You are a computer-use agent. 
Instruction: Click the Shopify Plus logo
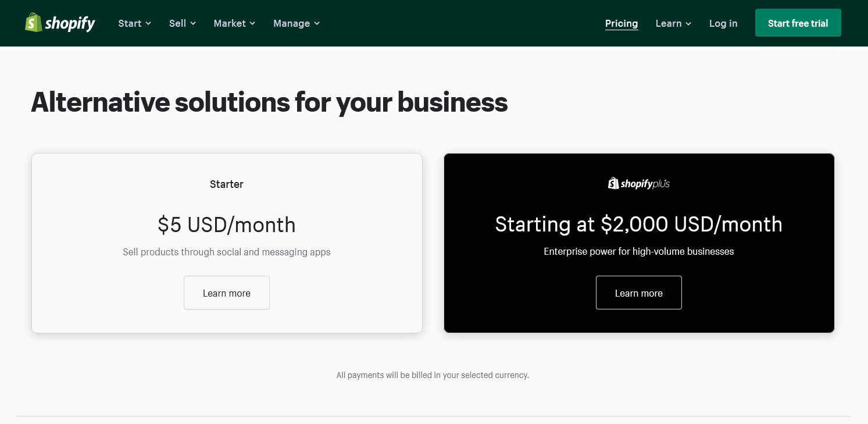tap(638, 184)
